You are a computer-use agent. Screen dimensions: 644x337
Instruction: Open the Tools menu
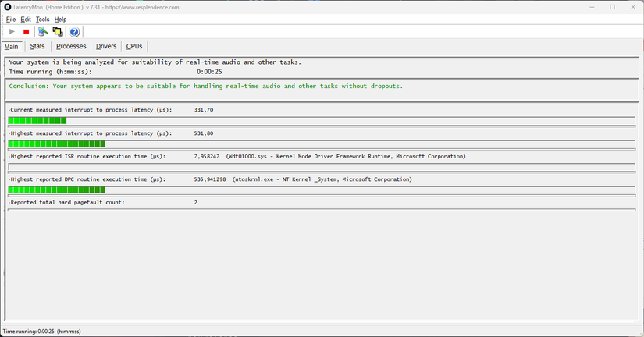point(42,20)
